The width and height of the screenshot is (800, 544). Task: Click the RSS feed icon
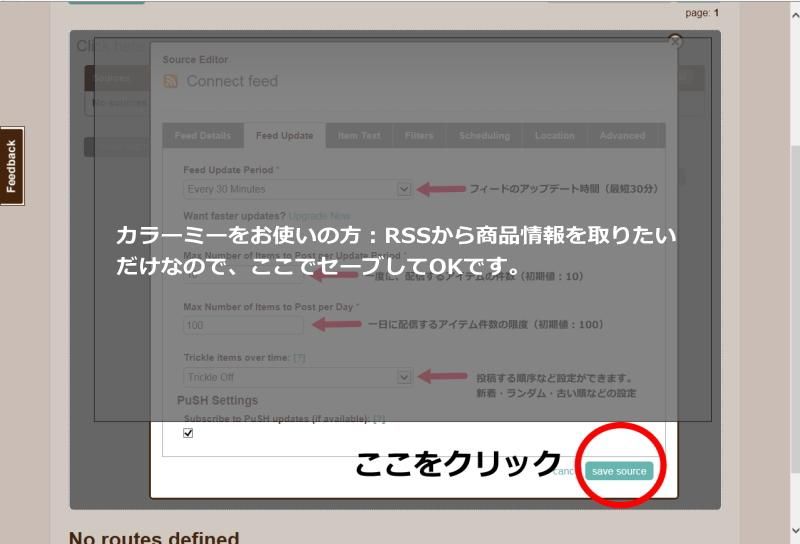(170, 81)
